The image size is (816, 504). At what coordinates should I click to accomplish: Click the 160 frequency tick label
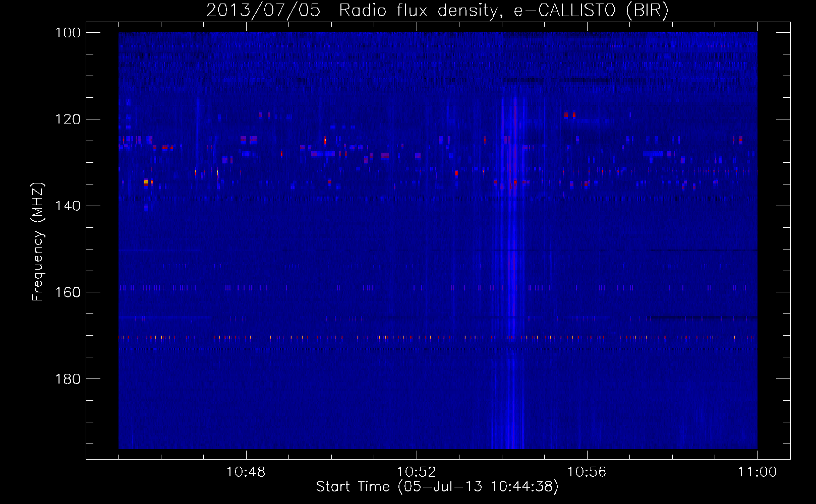pyautogui.click(x=68, y=292)
